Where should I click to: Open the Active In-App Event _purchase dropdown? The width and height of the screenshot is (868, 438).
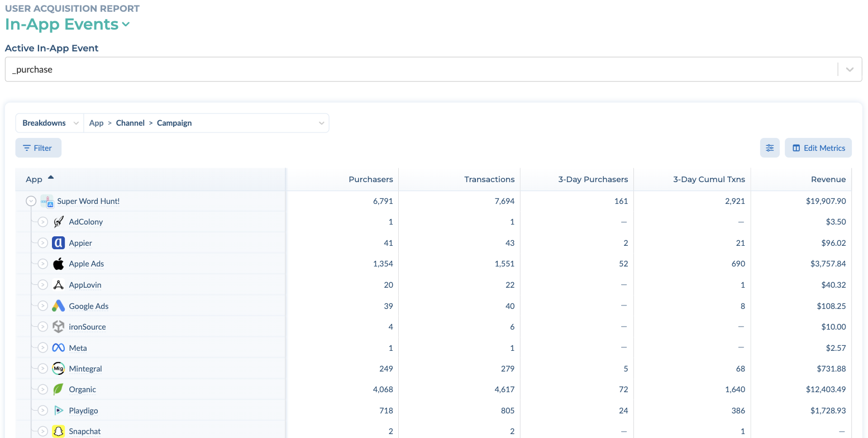pyautogui.click(x=433, y=69)
